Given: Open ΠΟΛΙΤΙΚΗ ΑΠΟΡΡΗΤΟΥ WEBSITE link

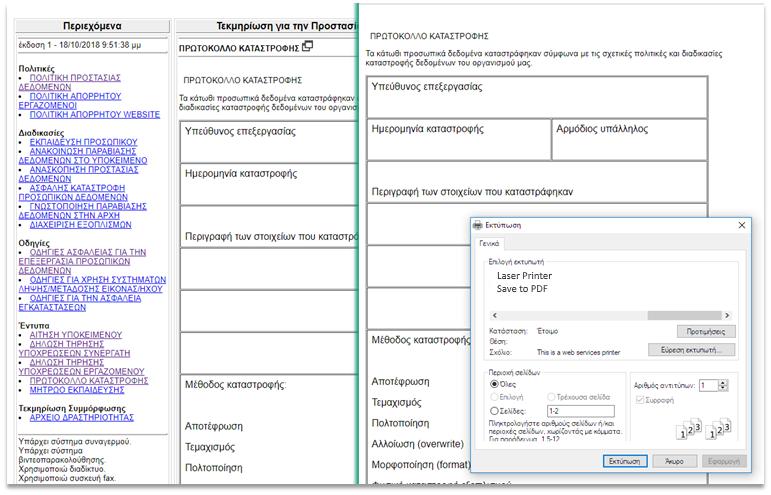Looking at the screenshot, I should pyautogui.click(x=94, y=115).
